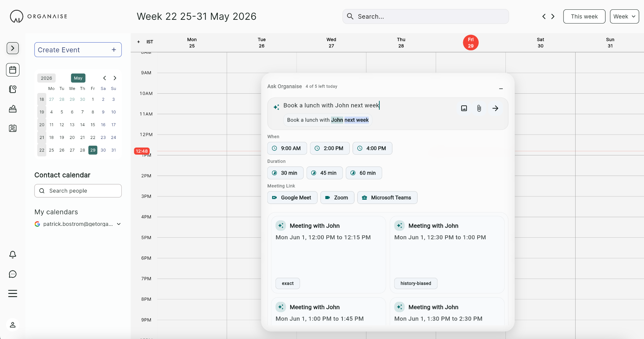
Task: Click the IST timezone label
Action: click(150, 42)
